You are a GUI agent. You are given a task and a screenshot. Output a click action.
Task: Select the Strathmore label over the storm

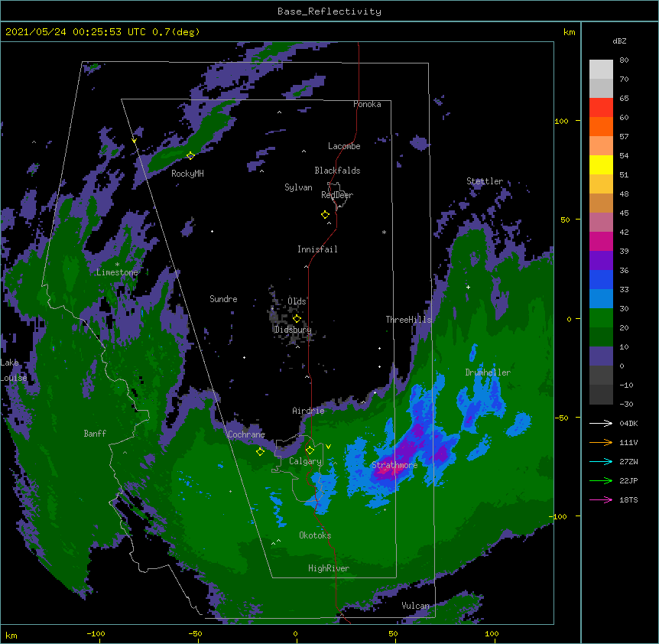pyautogui.click(x=394, y=465)
